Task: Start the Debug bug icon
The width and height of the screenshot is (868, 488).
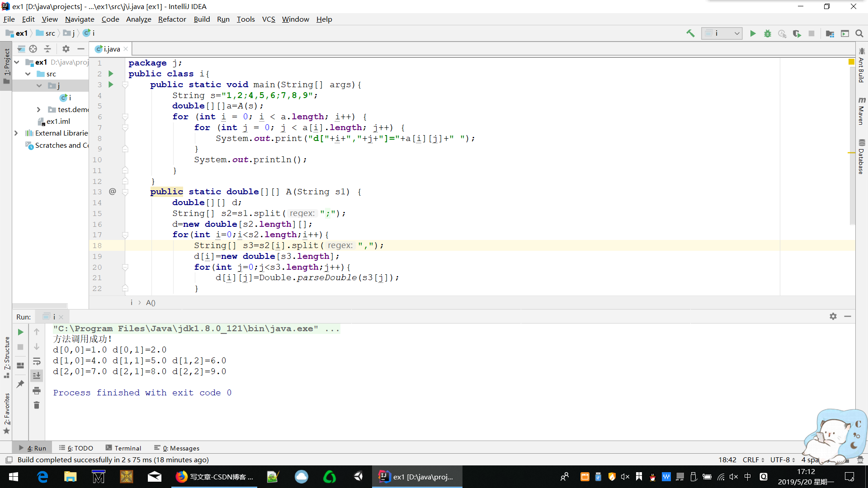Action: click(768, 33)
